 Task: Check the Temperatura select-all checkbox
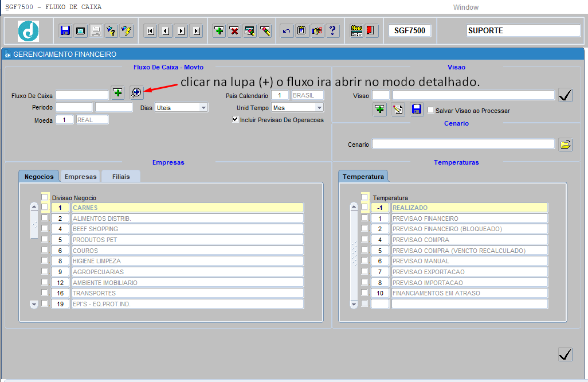pos(364,197)
